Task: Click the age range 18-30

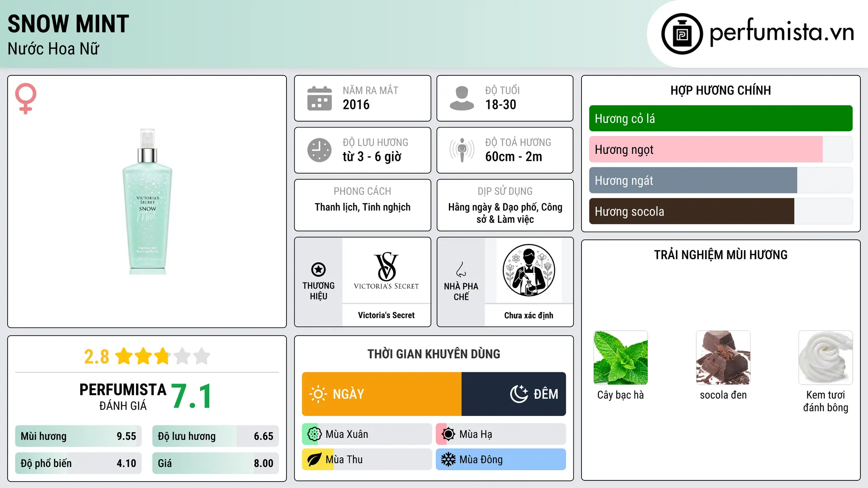Action: tap(501, 105)
